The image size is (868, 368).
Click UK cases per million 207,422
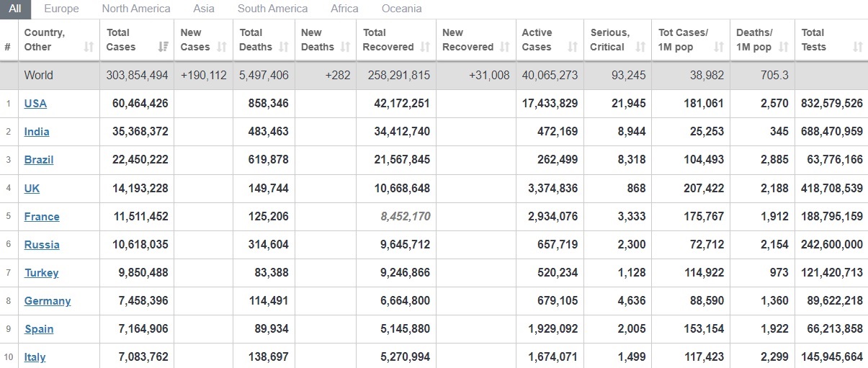pyautogui.click(x=704, y=188)
